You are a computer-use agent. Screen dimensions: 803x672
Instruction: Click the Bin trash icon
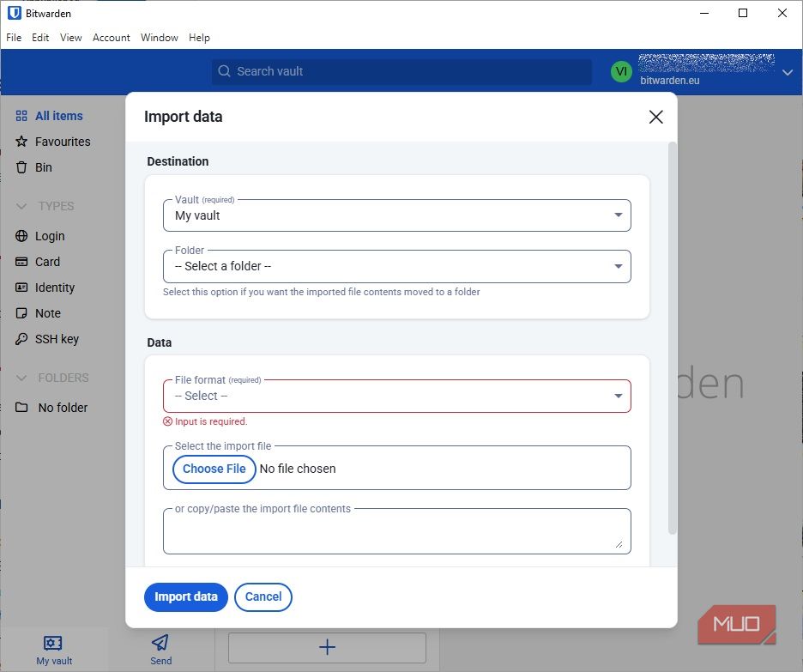tap(21, 167)
